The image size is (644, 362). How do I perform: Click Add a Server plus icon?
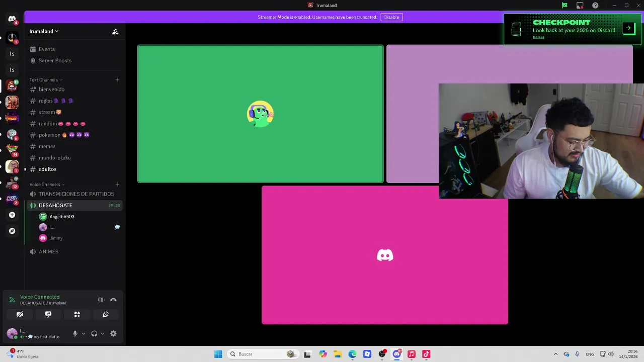pyautogui.click(x=12, y=215)
